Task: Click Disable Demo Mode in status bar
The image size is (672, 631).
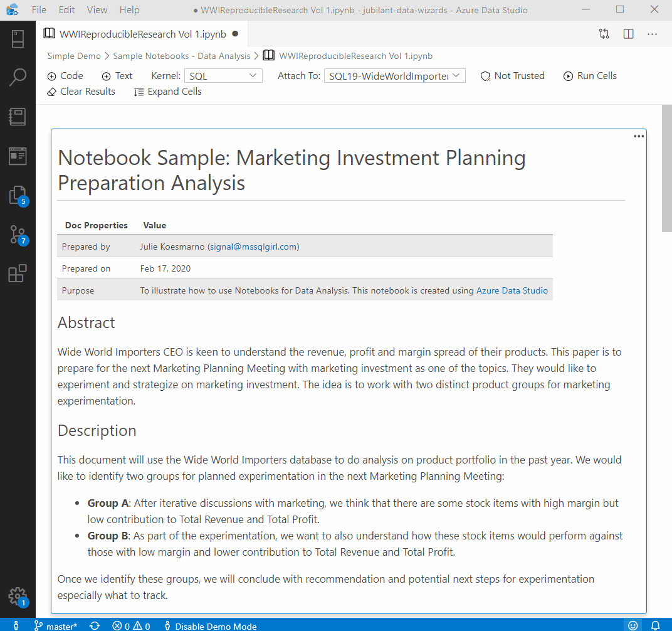Action: [211, 626]
